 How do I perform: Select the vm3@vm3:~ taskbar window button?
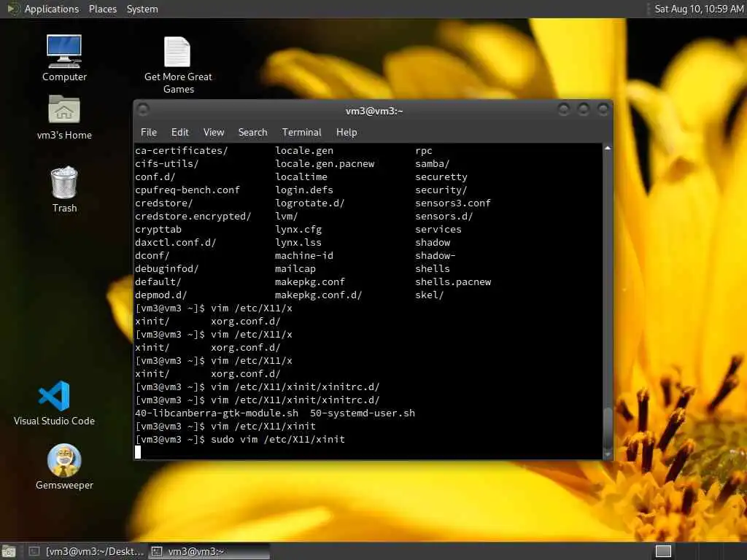coord(209,551)
